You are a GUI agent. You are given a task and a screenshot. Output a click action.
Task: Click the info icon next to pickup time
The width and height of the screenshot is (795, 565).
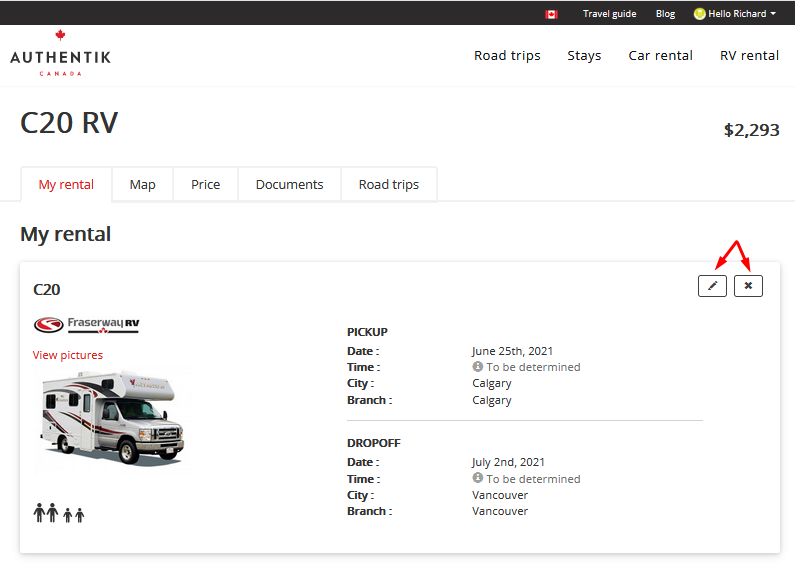click(x=477, y=366)
